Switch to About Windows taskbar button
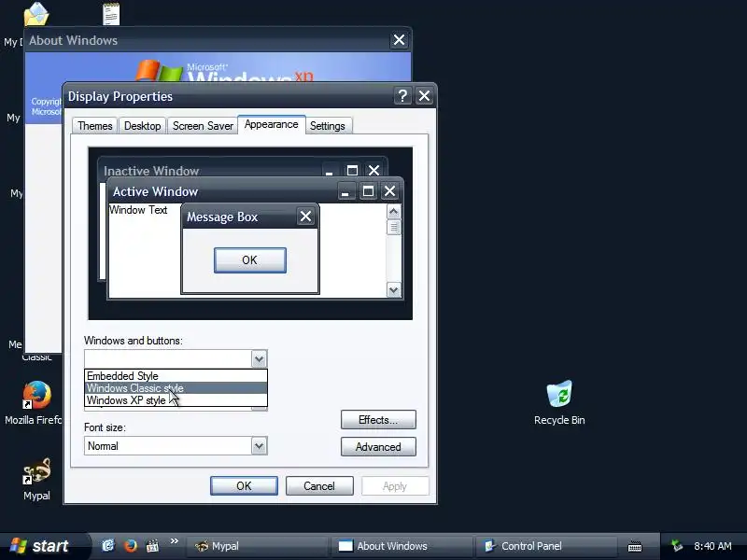747x560 pixels. tap(402, 546)
